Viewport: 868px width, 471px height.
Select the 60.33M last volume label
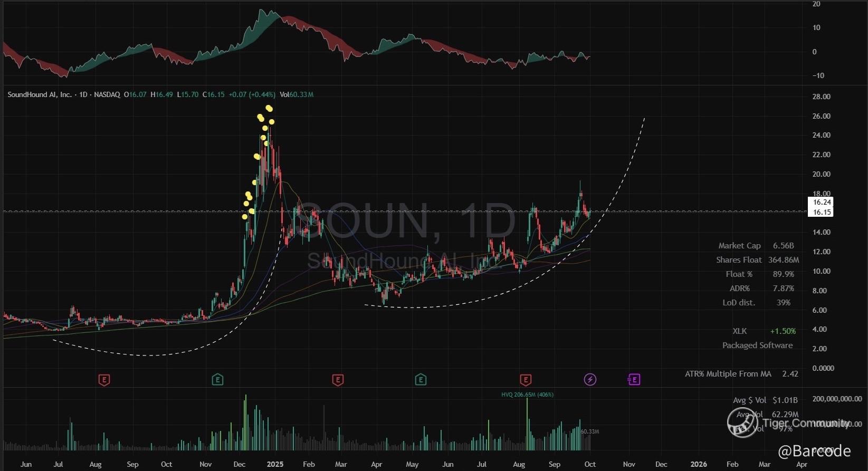pyautogui.click(x=590, y=431)
